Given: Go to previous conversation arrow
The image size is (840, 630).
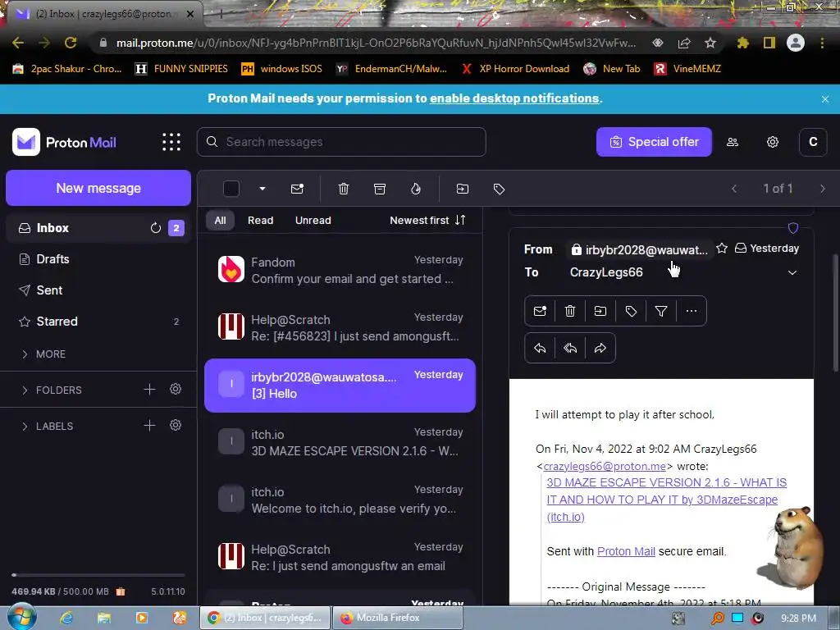Looking at the screenshot, I should click(734, 189).
